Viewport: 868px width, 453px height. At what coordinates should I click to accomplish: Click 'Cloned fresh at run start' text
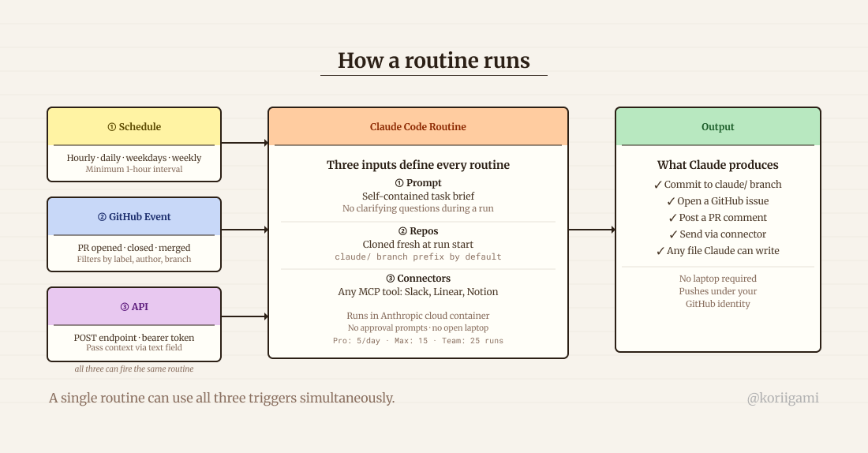coord(418,244)
